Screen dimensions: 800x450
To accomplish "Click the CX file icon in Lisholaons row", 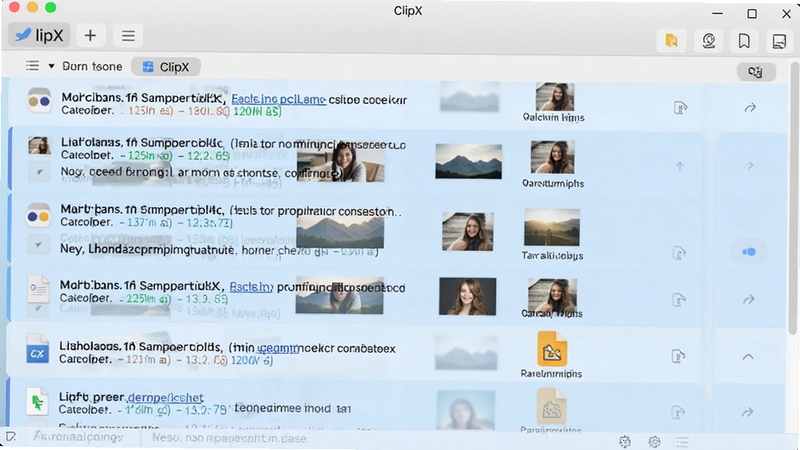I will pyautogui.click(x=37, y=348).
